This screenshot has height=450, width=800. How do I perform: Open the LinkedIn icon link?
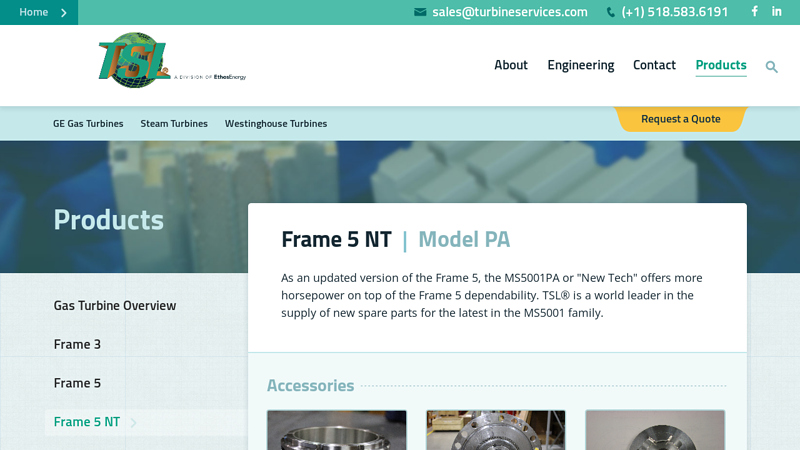coord(777,11)
